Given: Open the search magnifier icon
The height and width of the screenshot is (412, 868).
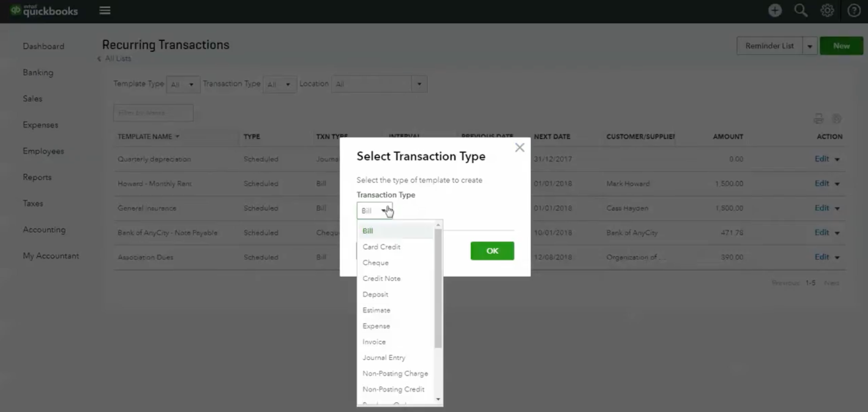Looking at the screenshot, I should tap(801, 10).
